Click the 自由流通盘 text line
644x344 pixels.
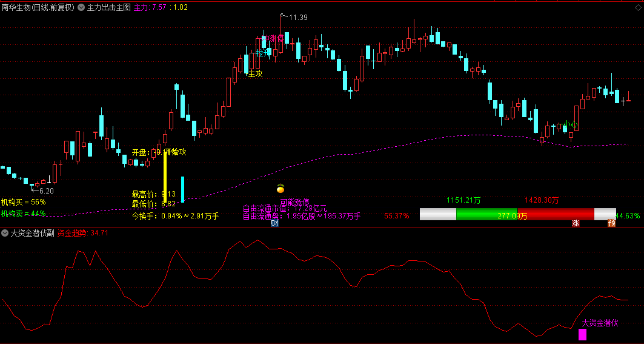(x=302, y=216)
